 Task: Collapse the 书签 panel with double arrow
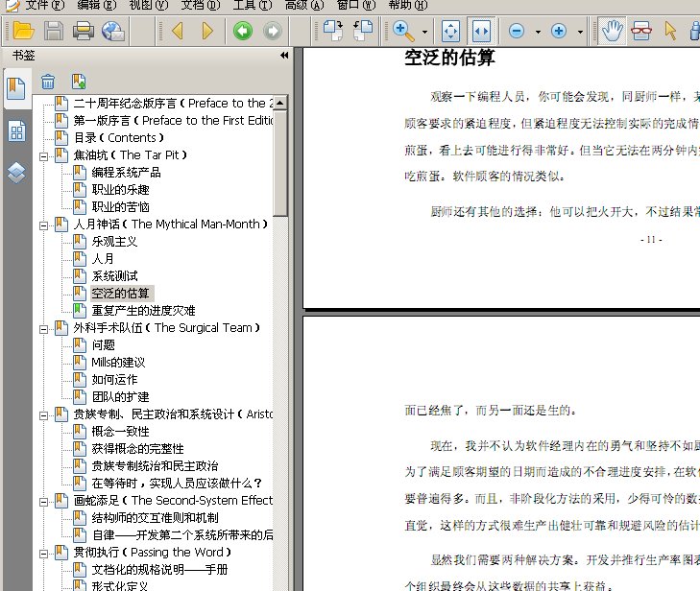click(x=284, y=56)
